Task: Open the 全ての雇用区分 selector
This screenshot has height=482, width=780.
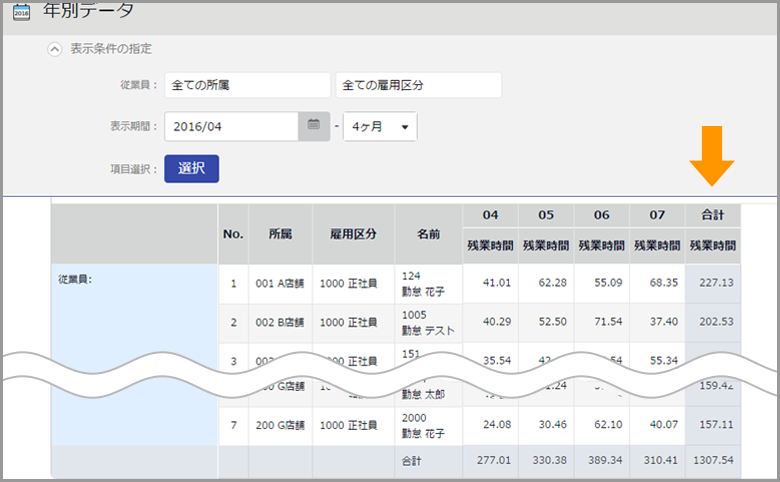Action: (418, 85)
